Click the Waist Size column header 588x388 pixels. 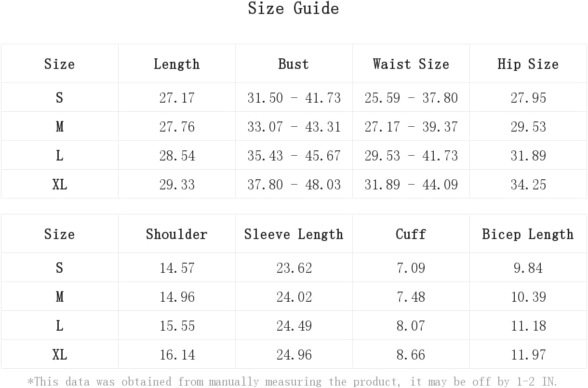pos(411,64)
